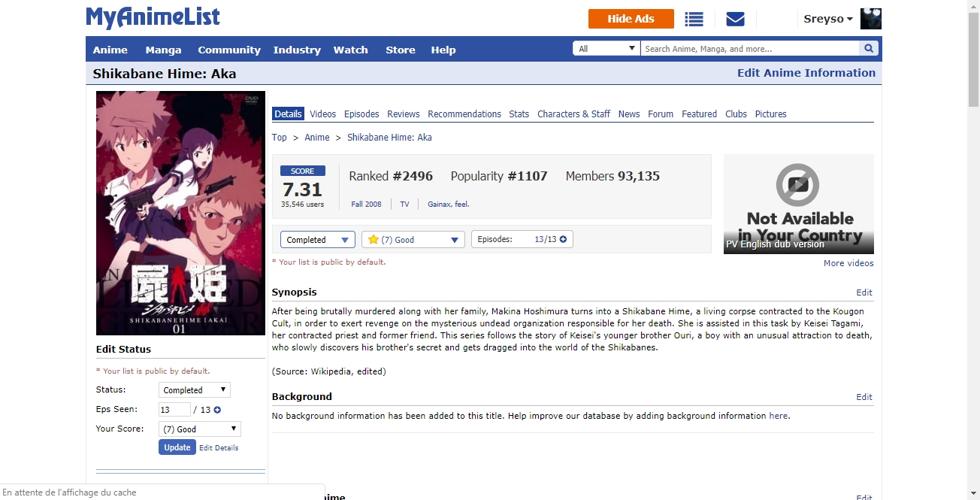Click 'Shikabane Hime: Aka' breadcrumb link

pos(389,138)
